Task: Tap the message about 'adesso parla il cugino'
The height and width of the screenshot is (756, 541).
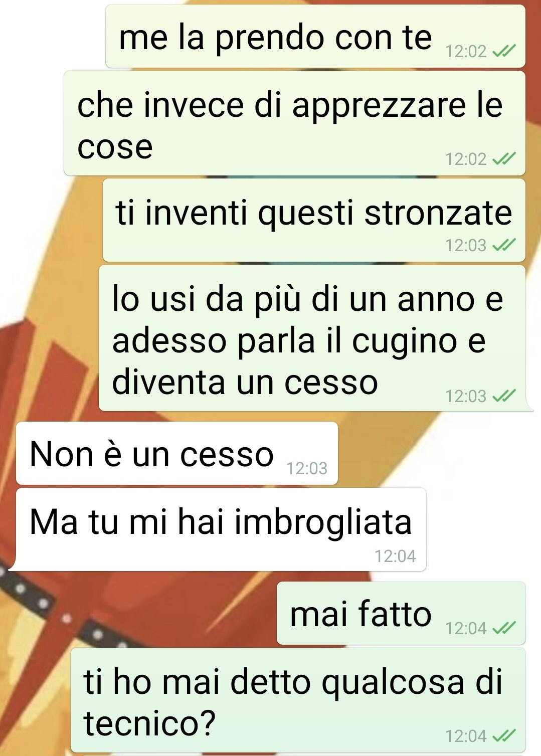Action: click(x=312, y=338)
